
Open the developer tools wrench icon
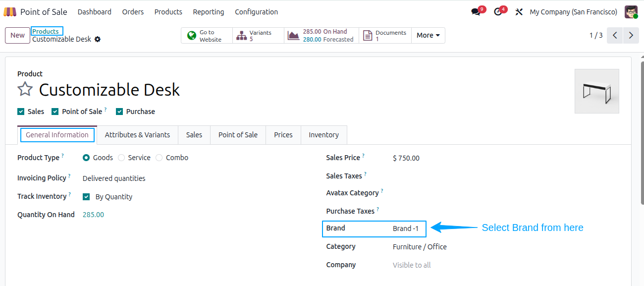point(519,12)
